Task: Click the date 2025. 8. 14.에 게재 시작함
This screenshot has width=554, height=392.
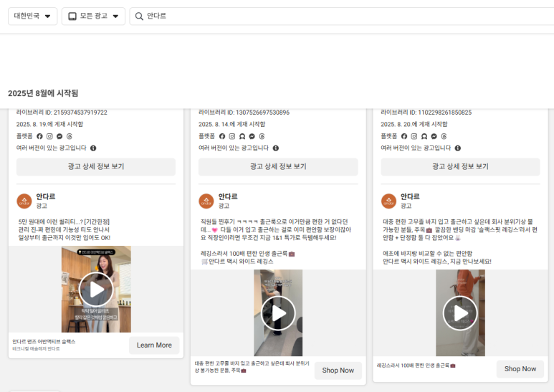Action: click(231, 124)
